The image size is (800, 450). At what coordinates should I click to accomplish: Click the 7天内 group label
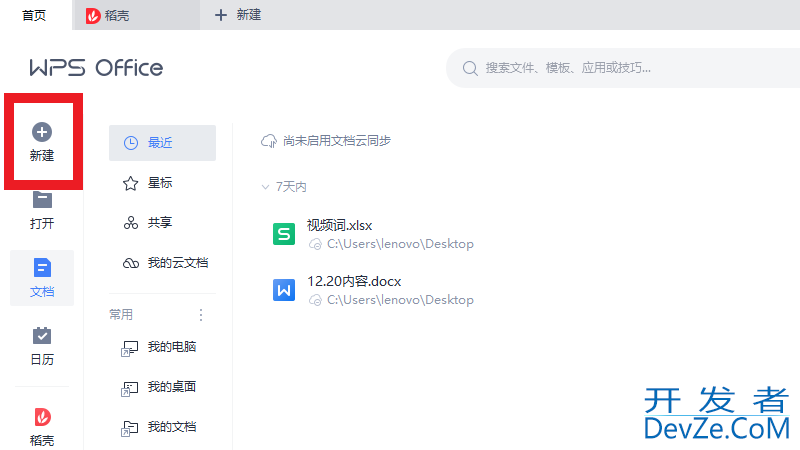[291, 187]
